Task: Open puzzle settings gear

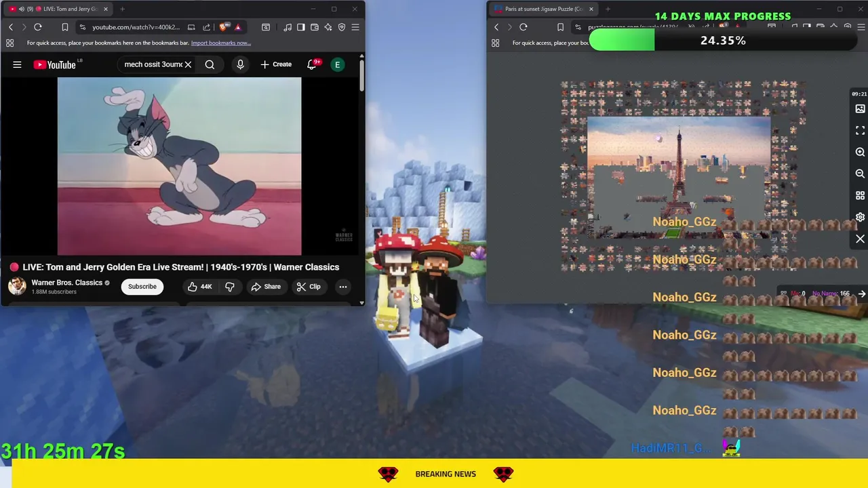Action: [x=860, y=217]
